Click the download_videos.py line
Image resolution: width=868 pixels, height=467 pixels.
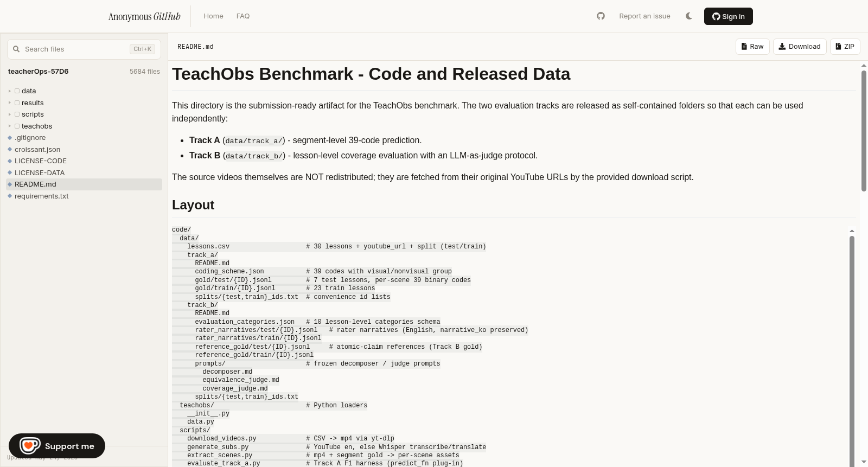[x=283, y=438]
